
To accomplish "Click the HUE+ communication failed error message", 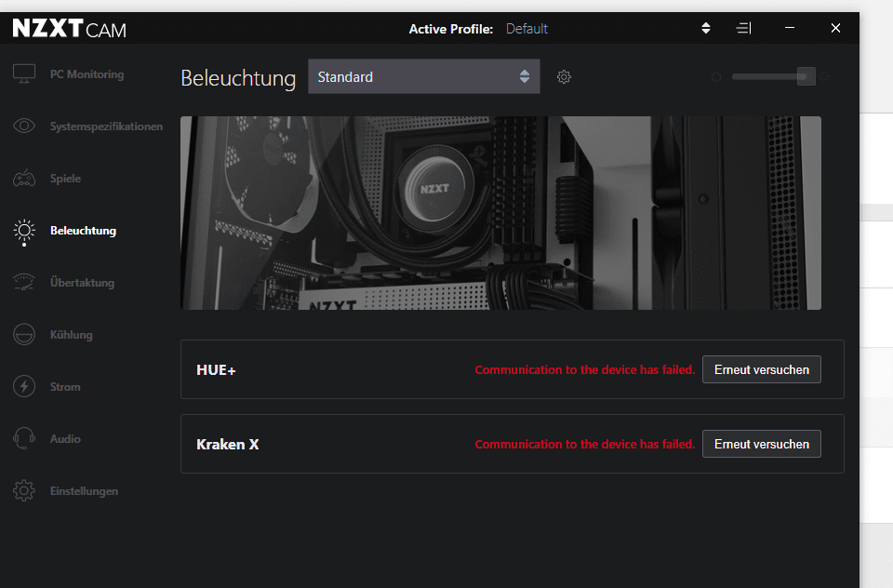I will pyautogui.click(x=585, y=369).
